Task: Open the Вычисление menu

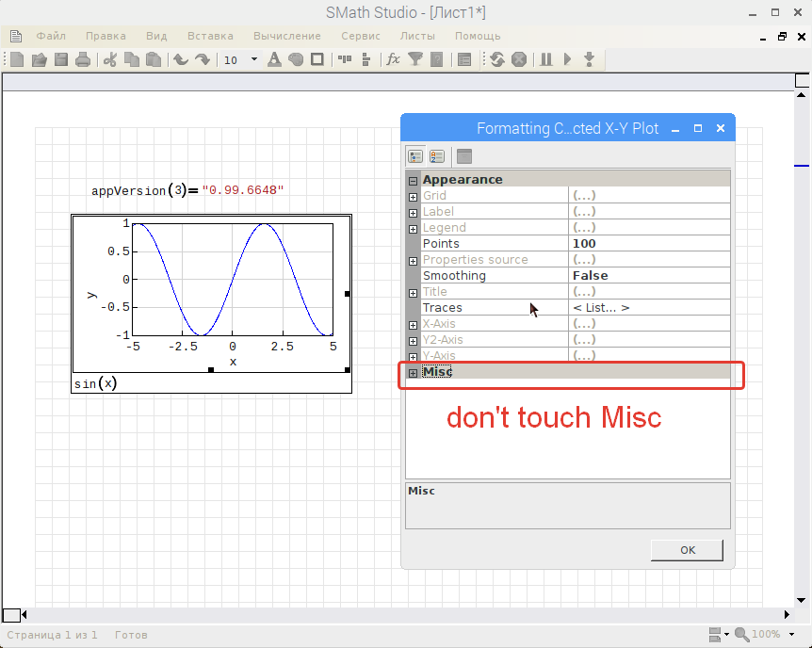Action: [x=286, y=36]
